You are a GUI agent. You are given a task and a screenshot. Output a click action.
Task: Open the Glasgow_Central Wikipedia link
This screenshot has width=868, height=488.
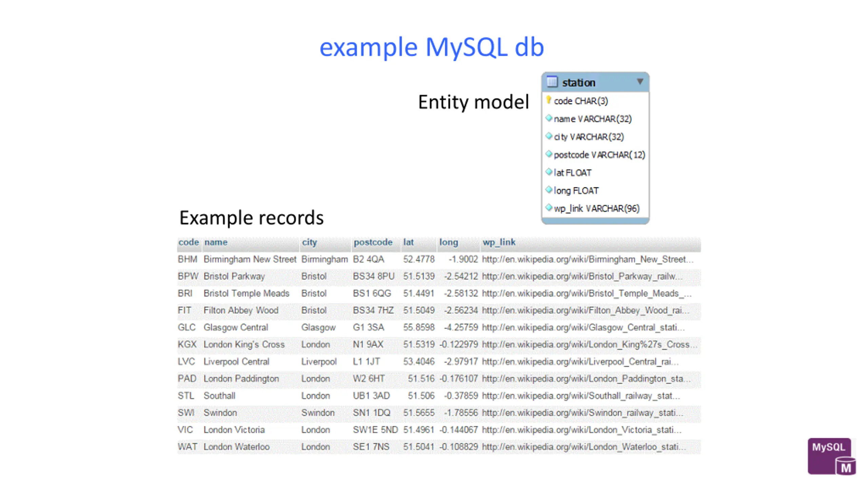click(583, 328)
